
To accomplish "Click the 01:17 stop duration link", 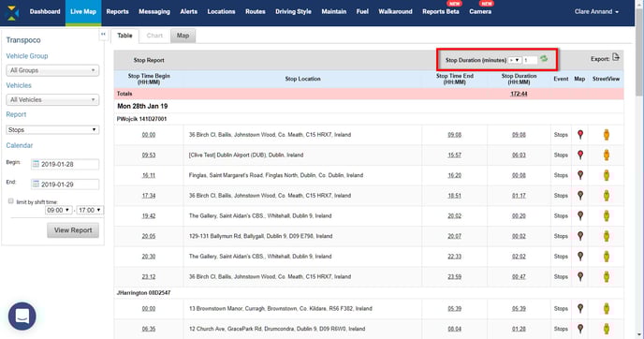I will tap(519, 196).
